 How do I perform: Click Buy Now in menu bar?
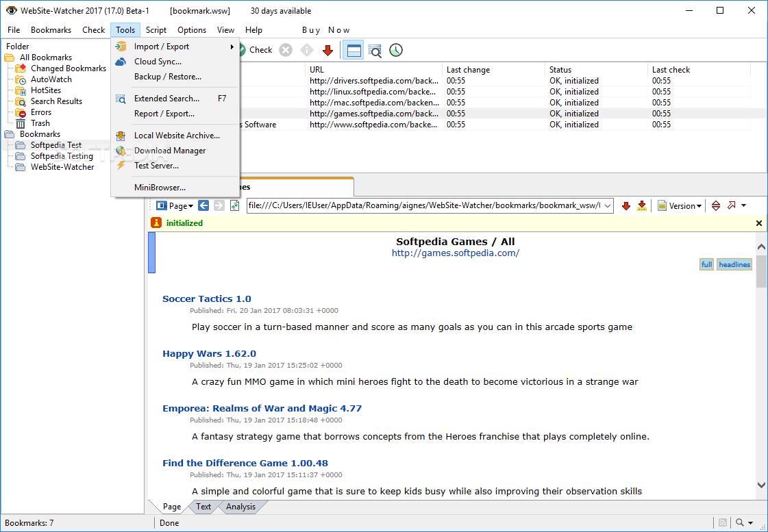click(x=325, y=30)
